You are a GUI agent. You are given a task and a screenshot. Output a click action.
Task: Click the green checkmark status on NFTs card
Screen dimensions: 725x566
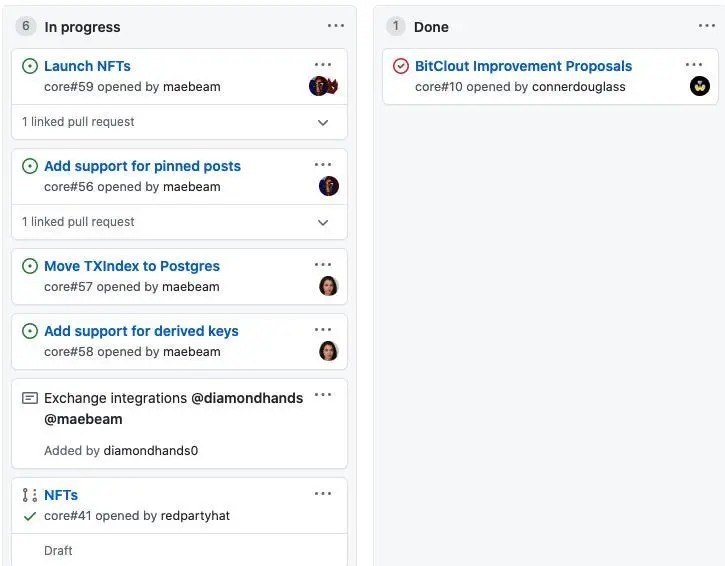pos(30,516)
